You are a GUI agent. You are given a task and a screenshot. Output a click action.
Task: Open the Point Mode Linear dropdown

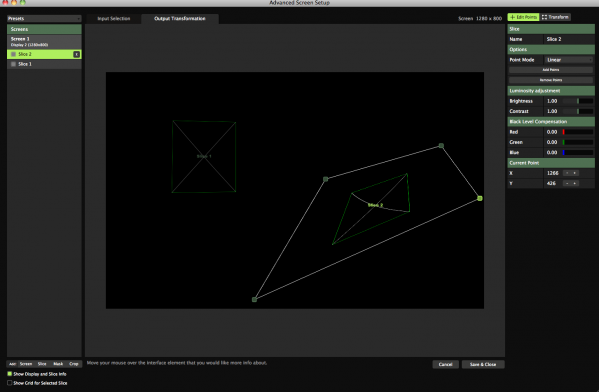click(569, 60)
